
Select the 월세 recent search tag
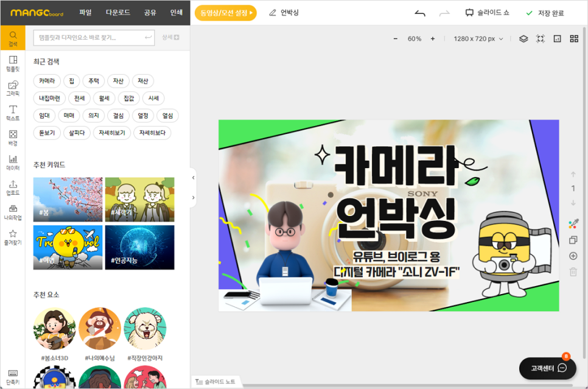tap(104, 98)
